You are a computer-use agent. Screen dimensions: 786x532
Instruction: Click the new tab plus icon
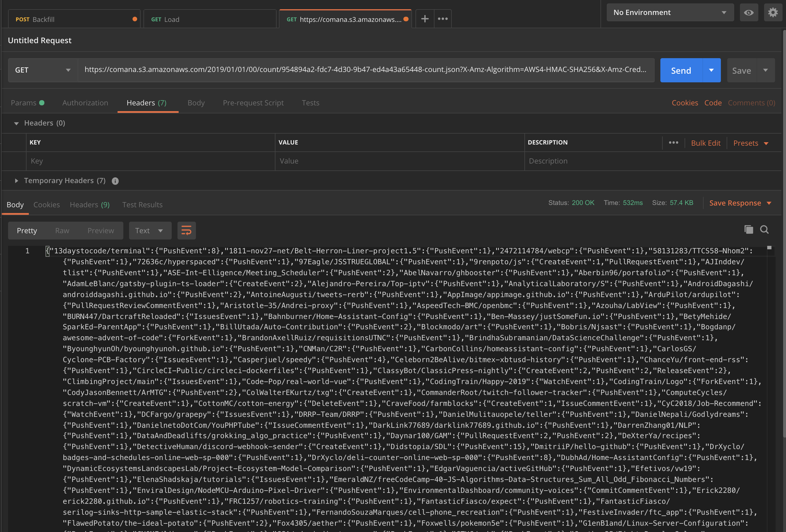pyautogui.click(x=424, y=19)
